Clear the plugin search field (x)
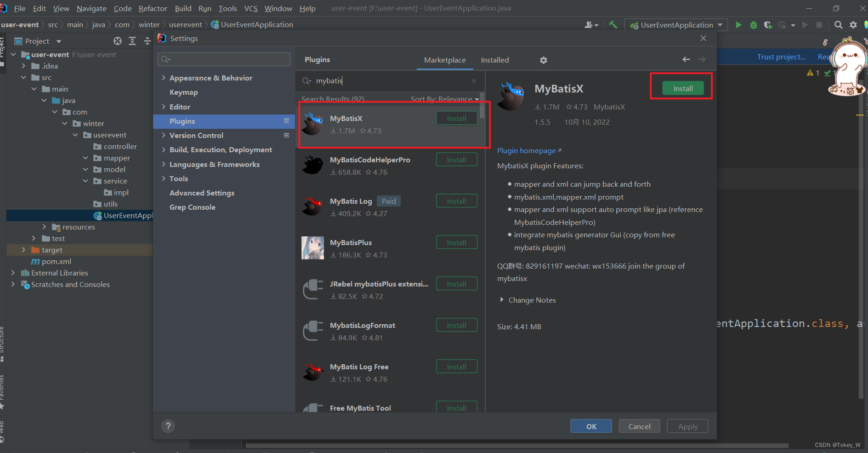 tap(474, 81)
